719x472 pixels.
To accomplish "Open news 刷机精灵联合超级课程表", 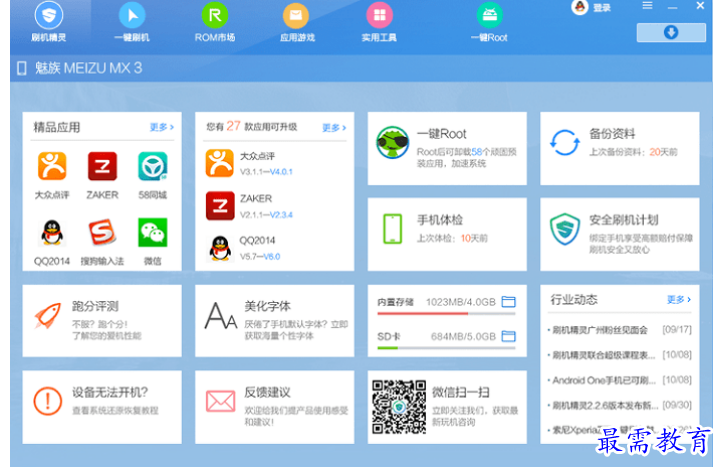I will [x=603, y=355].
